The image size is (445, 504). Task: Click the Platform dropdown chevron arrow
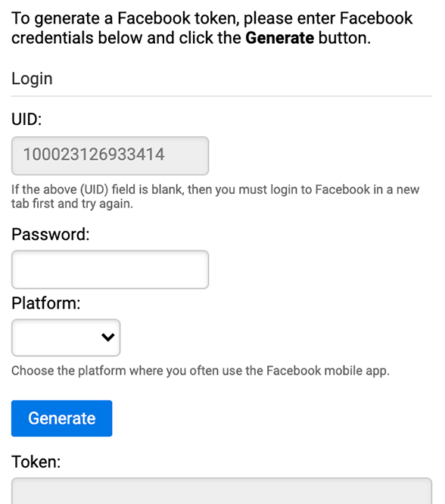coord(107,338)
